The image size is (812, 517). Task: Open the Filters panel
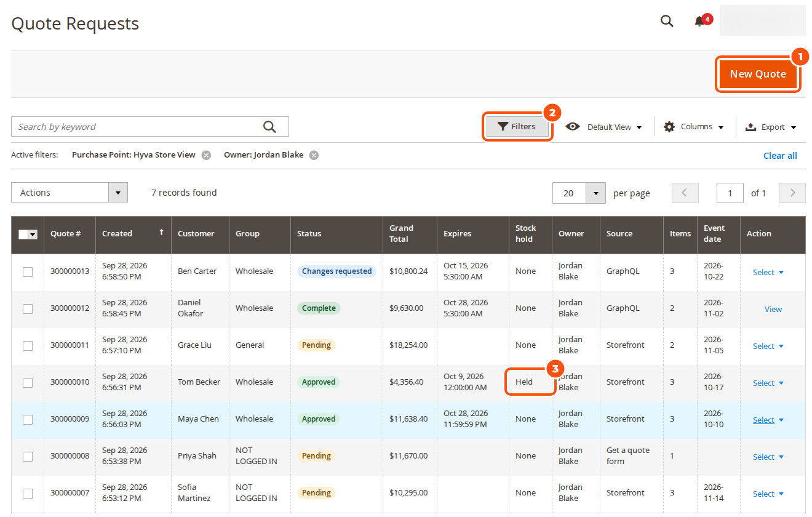(x=517, y=127)
